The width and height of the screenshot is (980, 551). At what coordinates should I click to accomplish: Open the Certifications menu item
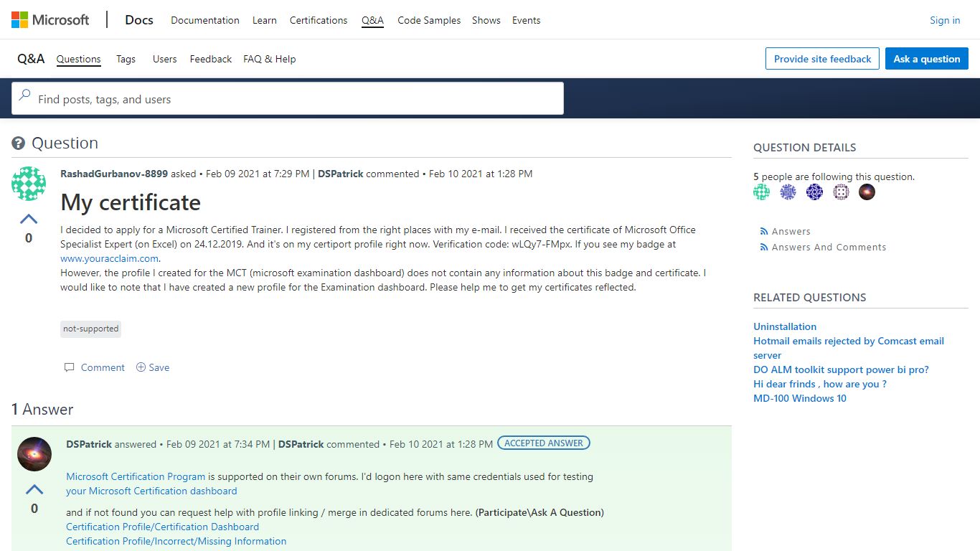coord(319,20)
